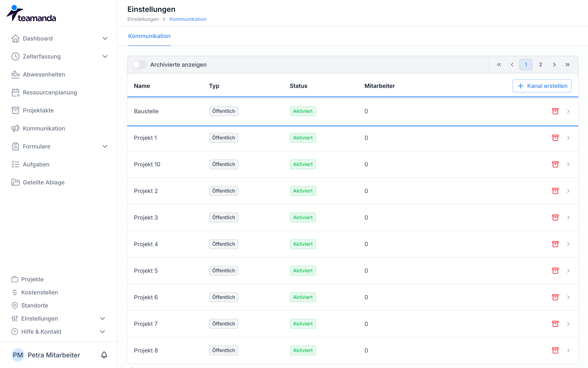This screenshot has width=588, height=368.
Task: Click archive icon for Projekt 10
Action: (x=555, y=164)
